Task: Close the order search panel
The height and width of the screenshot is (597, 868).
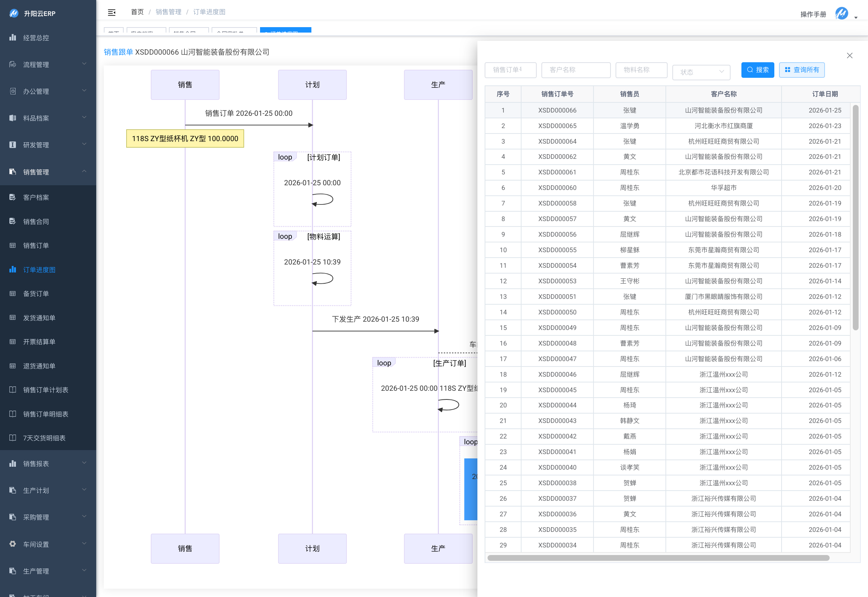Action: [x=849, y=56]
